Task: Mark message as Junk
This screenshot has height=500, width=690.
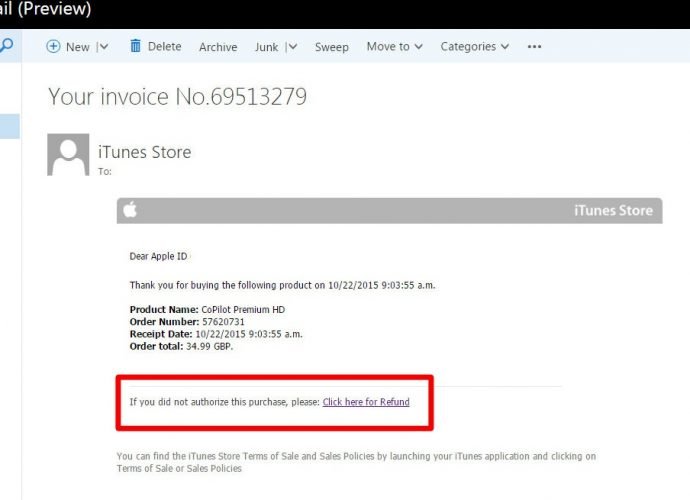Action: [266, 47]
